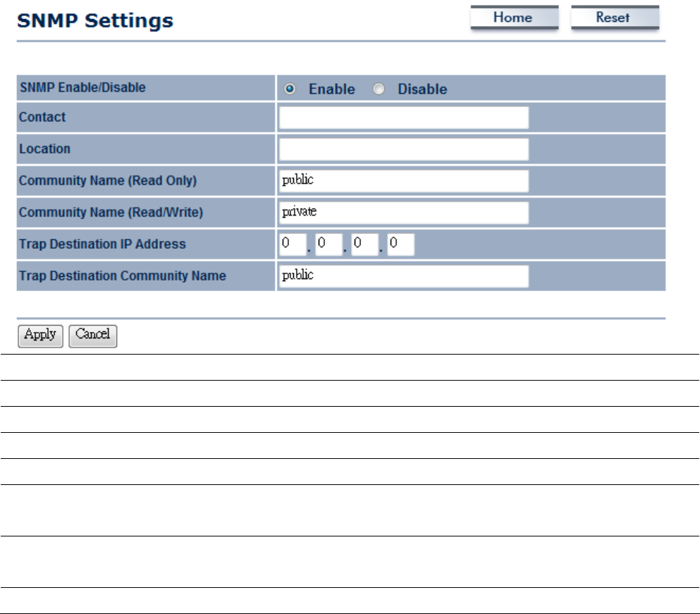Click the Trap Destination IP Address label
Screen dimensions: 700x614
pos(102,244)
